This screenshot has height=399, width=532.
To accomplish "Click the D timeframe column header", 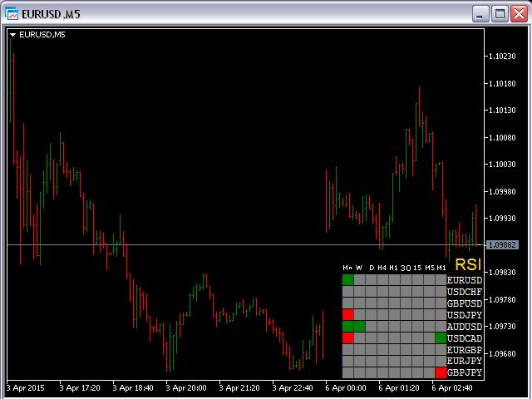I will point(372,268).
